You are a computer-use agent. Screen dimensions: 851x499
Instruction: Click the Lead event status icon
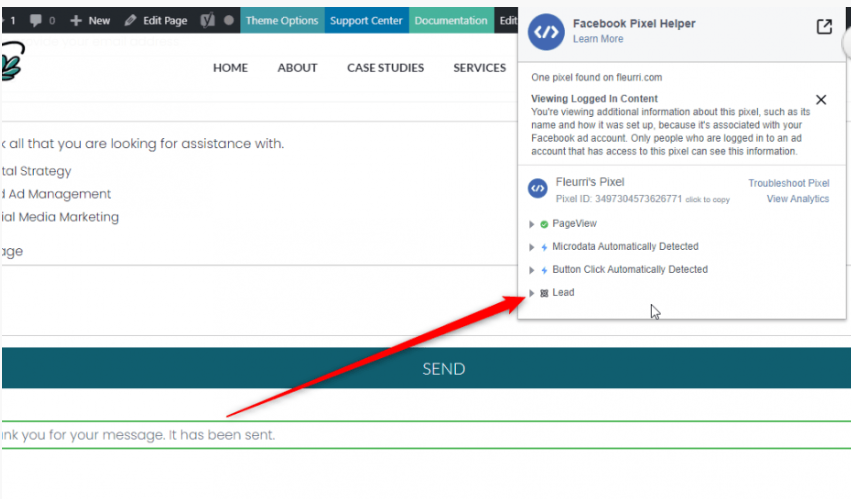click(x=544, y=293)
